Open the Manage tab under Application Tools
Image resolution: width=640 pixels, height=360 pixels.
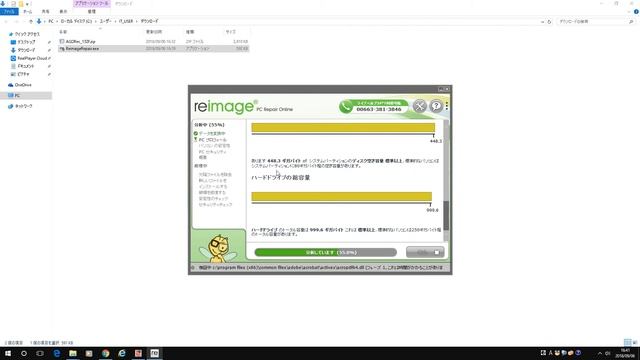click(x=91, y=11)
